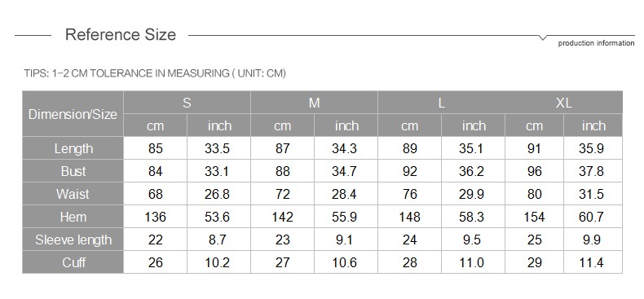Select the Hem row label

pos(73,217)
